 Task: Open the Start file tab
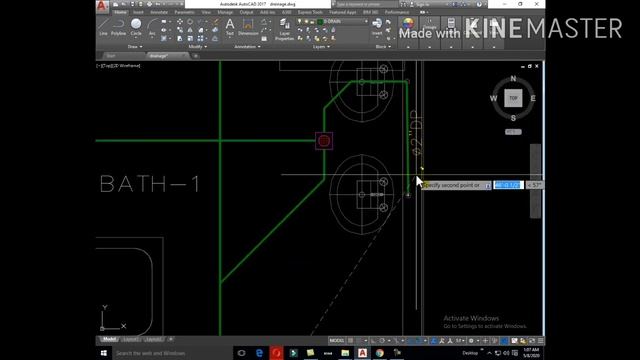click(x=111, y=56)
